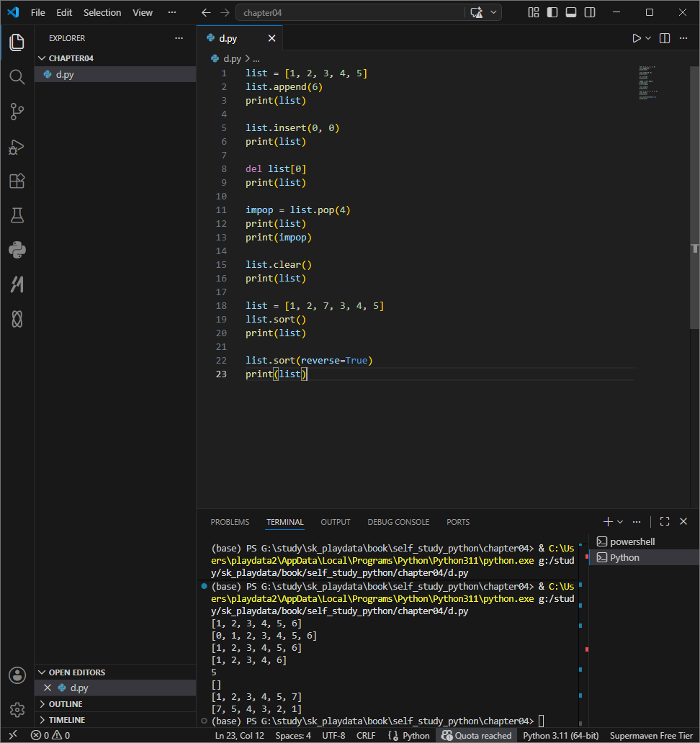Close the d.py editor tab
This screenshot has width=700, height=743.
pos(272,38)
